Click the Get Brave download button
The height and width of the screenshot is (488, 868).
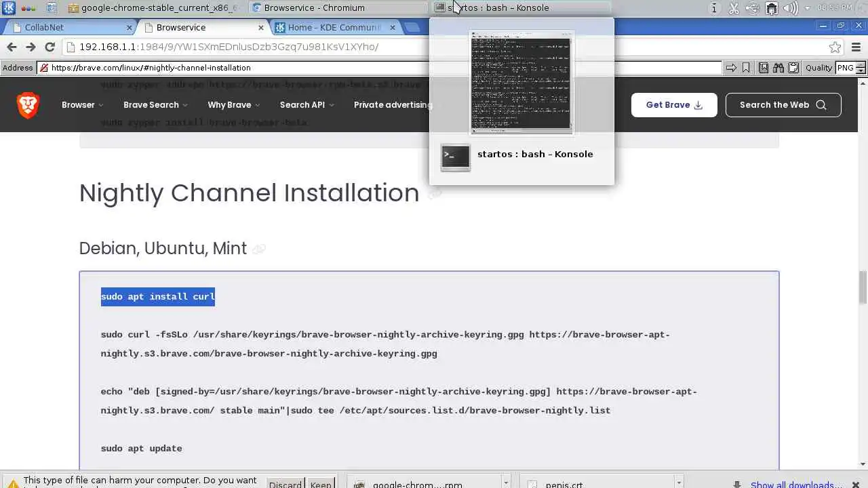tap(674, 105)
